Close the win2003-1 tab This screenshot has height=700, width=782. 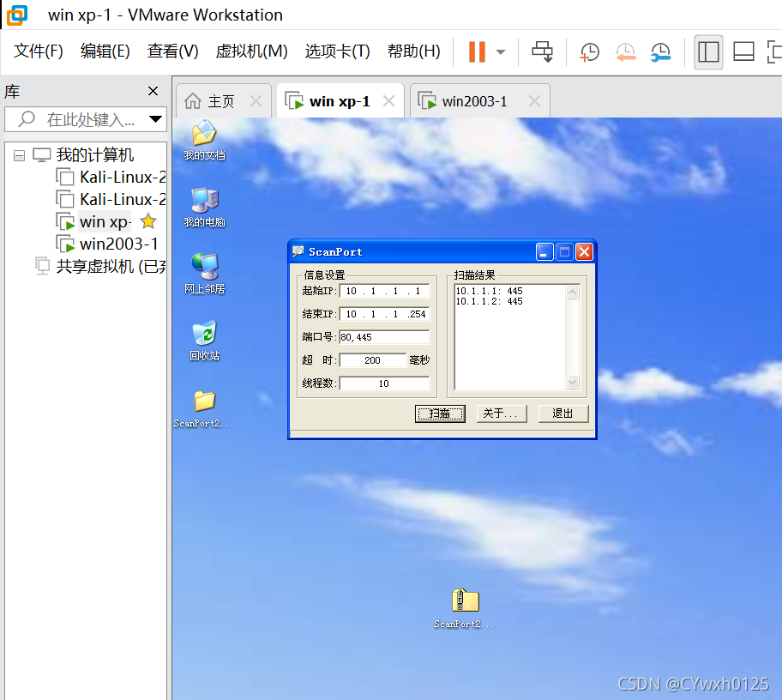coord(534,101)
